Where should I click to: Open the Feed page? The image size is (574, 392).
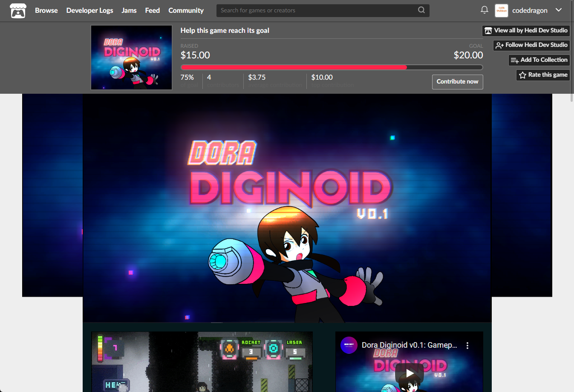[153, 10]
